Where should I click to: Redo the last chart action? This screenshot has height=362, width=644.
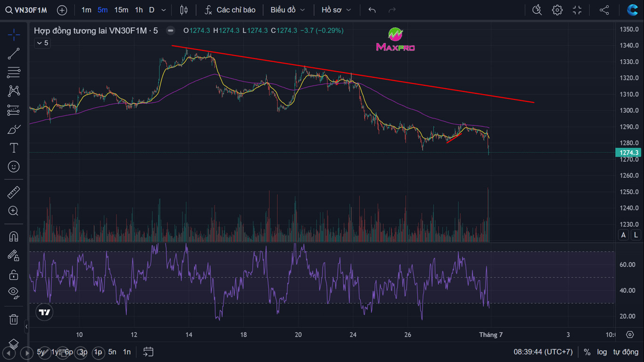[392, 10]
